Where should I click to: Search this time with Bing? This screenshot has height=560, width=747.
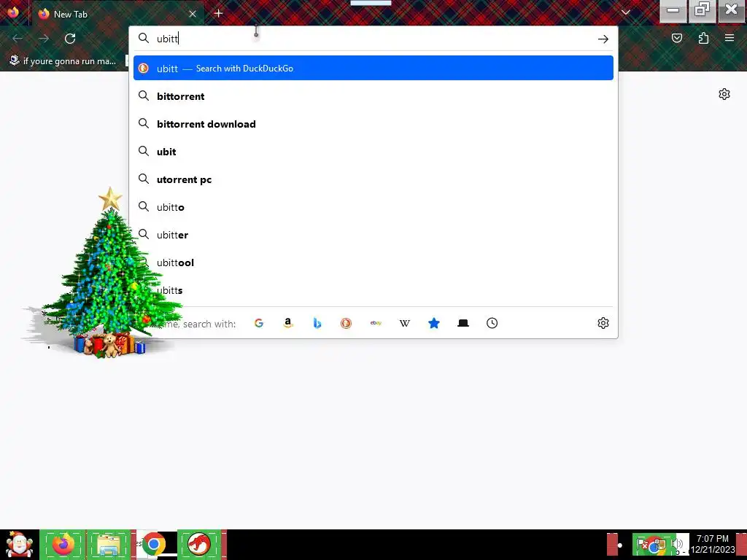(317, 323)
